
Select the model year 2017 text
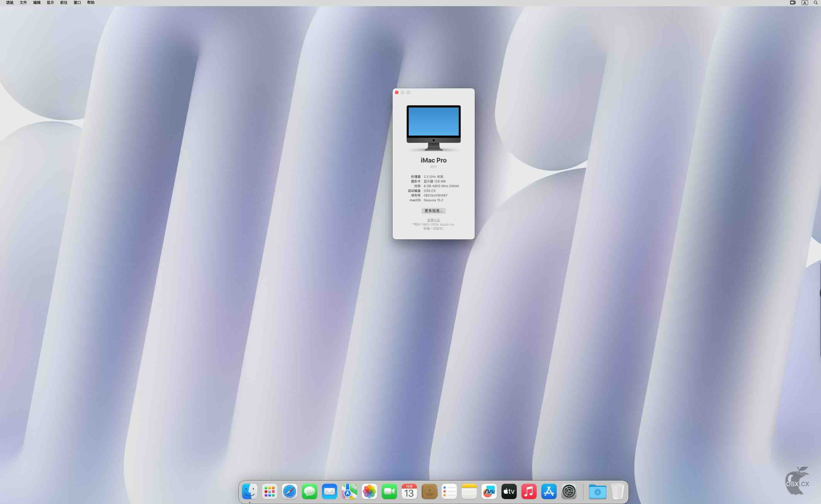tap(433, 167)
